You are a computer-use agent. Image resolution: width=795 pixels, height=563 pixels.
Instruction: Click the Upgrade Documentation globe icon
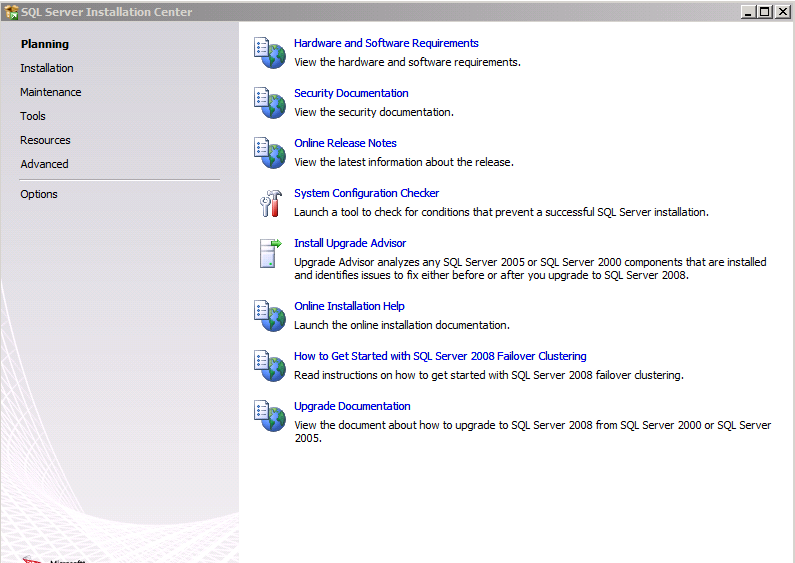[270, 416]
